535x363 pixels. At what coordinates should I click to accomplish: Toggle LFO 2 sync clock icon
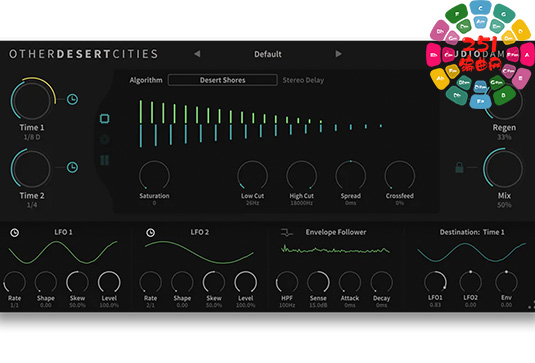point(150,233)
